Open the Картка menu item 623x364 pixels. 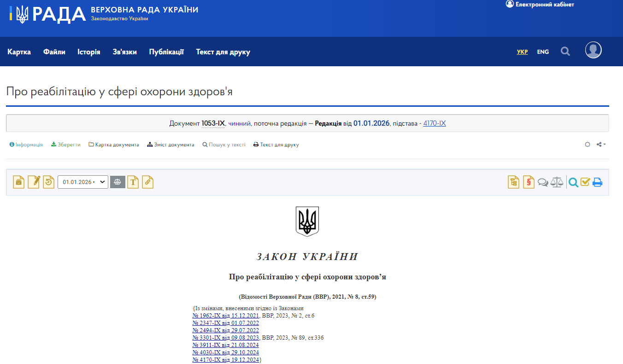tap(19, 52)
